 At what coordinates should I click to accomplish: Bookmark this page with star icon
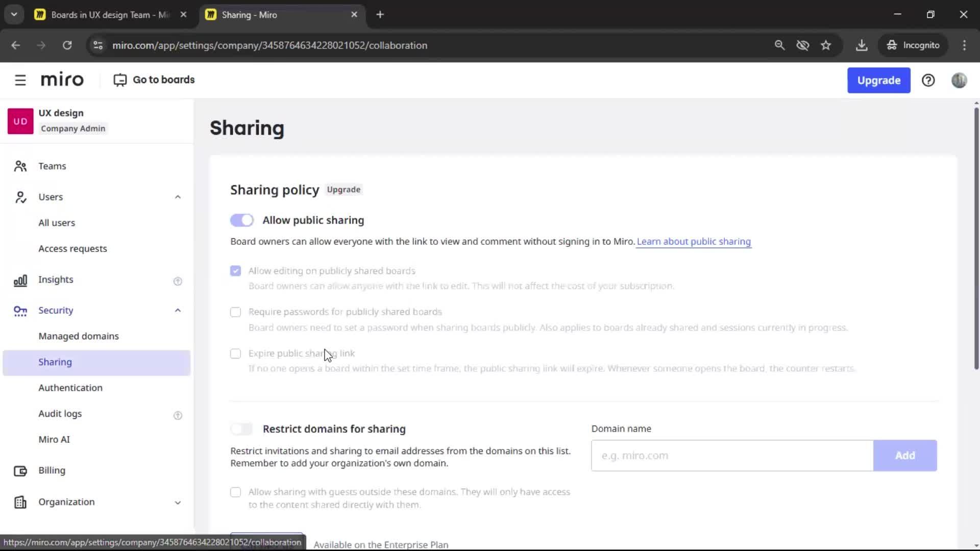click(826, 45)
